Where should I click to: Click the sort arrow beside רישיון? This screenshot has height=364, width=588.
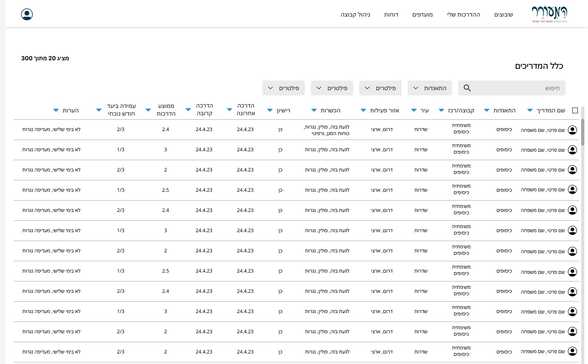270,110
